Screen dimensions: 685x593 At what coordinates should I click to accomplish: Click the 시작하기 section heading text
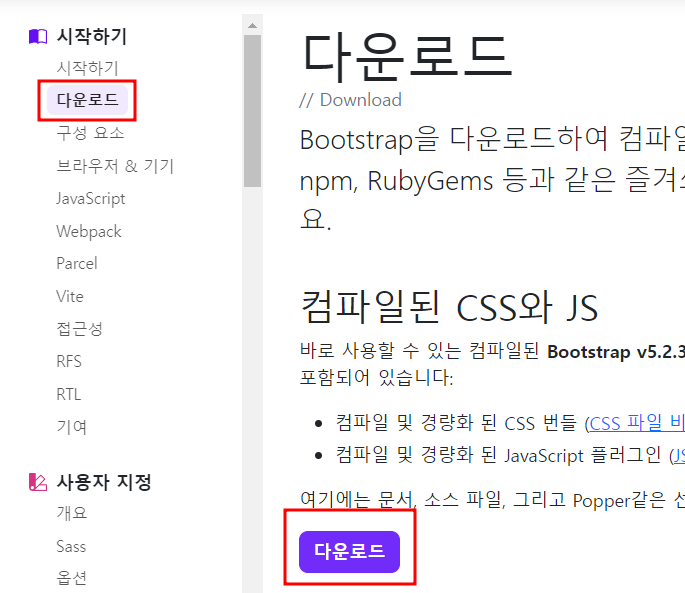click(92, 36)
